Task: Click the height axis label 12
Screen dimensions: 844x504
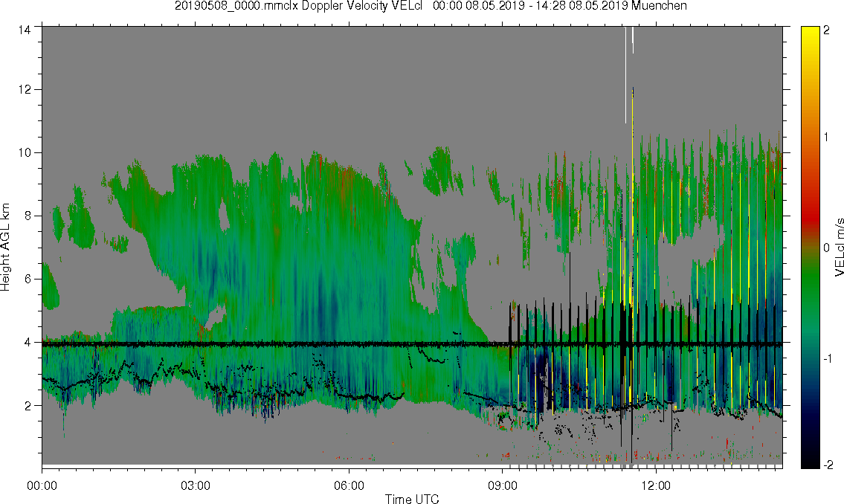Action: pos(23,90)
